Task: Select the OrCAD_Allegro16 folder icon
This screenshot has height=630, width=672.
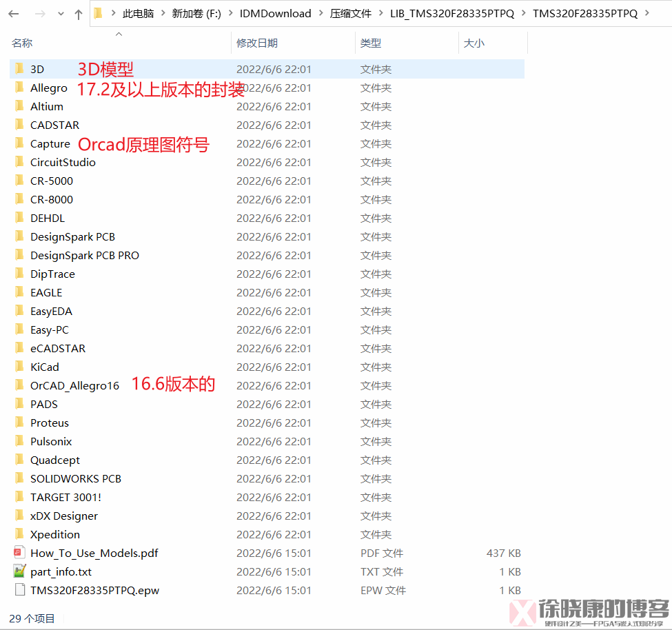Action: click(19, 385)
